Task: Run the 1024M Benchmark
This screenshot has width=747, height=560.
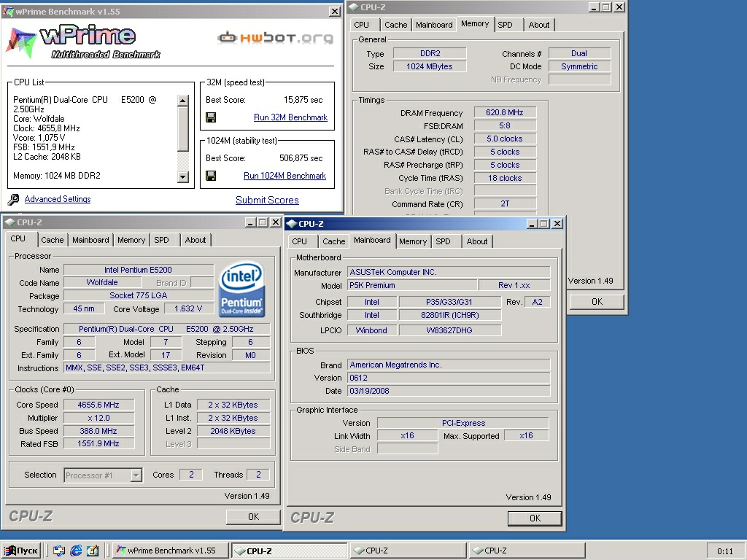Action: pyautogui.click(x=285, y=176)
